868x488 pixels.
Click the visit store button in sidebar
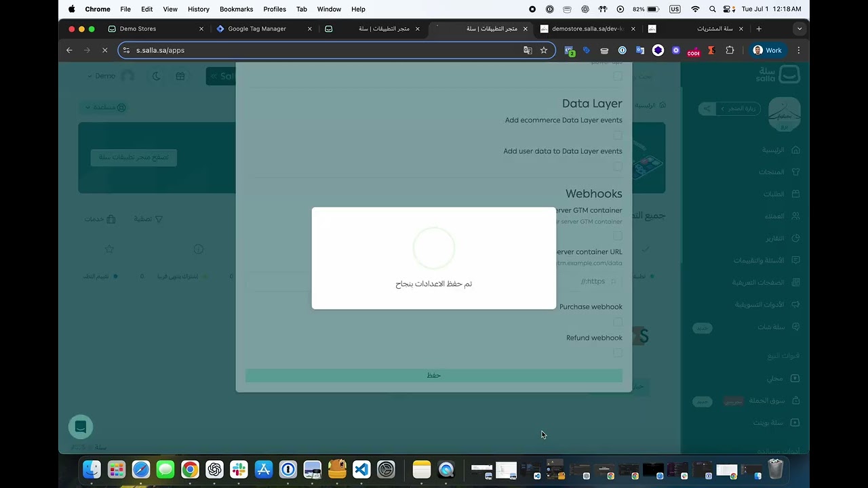(738, 108)
